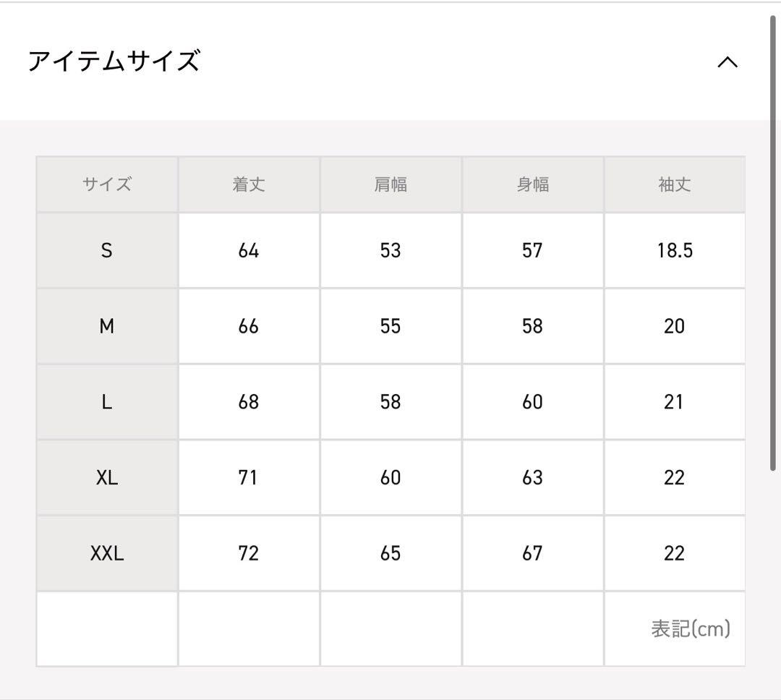Select the M size row label
This screenshot has width=781, height=700.
click(x=107, y=326)
